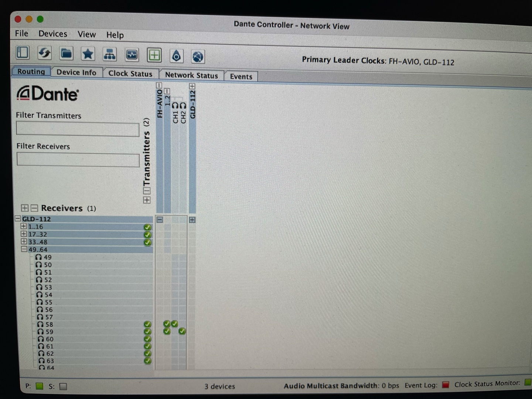Viewport: 532px width, 399px height.
Task: Subscribe channel 61 to CH1 crosspoint
Action: pos(175,346)
